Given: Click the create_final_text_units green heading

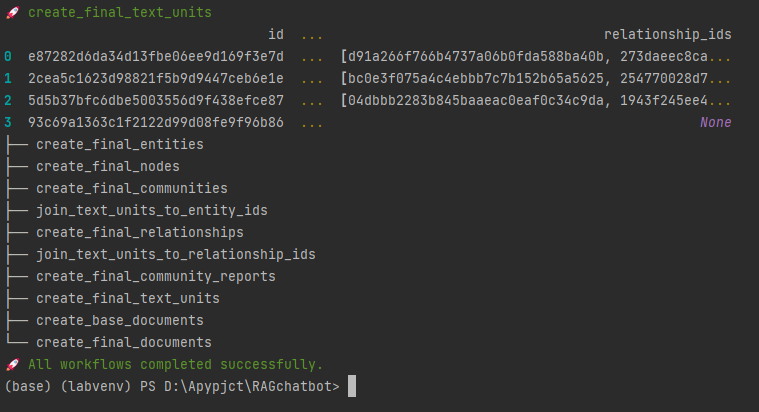Looking at the screenshot, I should (120, 13).
